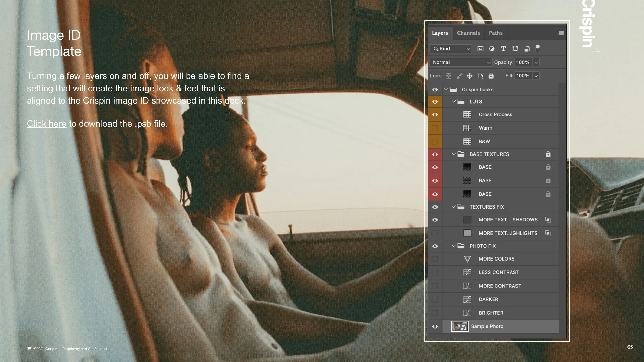Filter layers by shape icon
The width and height of the screenshot is (644, 362).
point(515,49)
